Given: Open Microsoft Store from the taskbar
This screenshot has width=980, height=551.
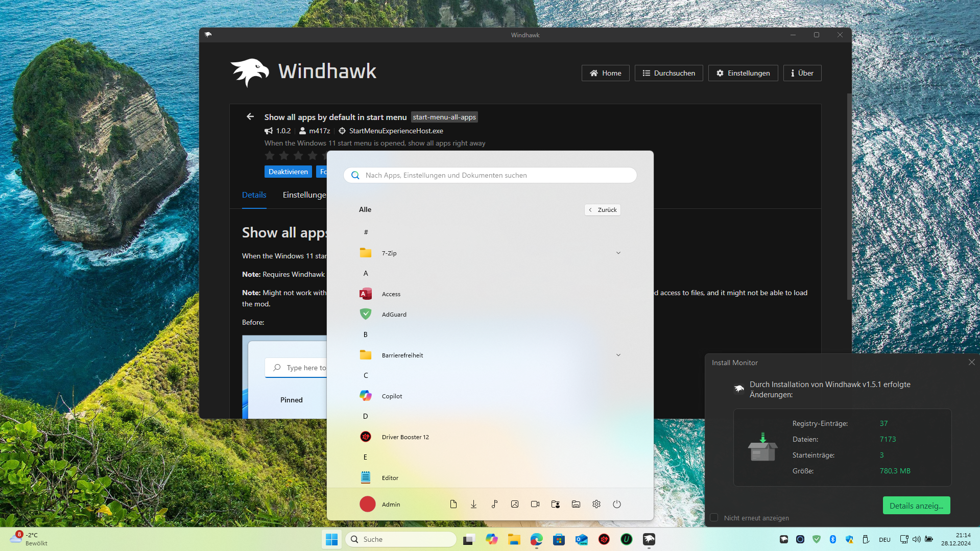Looking at the screenshot, I should [x=559, y=539].
